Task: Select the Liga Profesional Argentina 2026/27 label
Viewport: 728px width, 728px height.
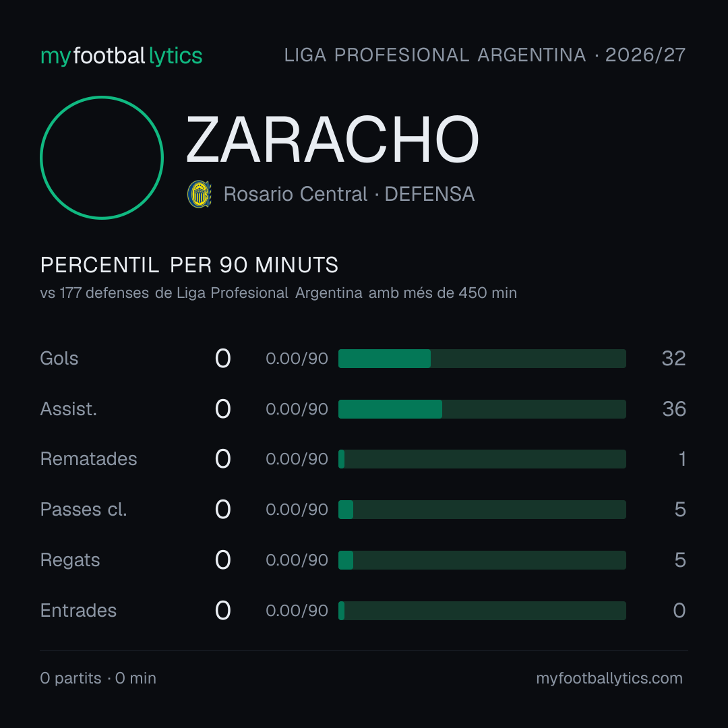Action: pyautogui.click(x=485, y=55)
